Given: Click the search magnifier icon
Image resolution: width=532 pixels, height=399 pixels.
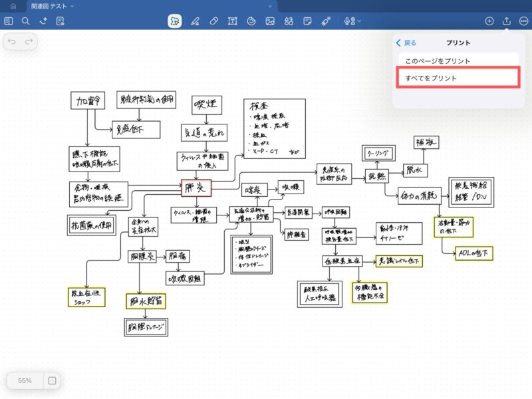Looking at the screenshot, I should 26,21.
